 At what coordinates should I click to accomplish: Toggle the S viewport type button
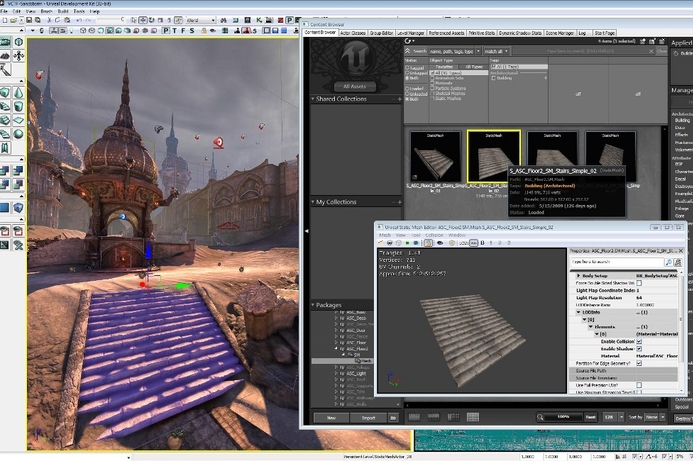point(192,30)
